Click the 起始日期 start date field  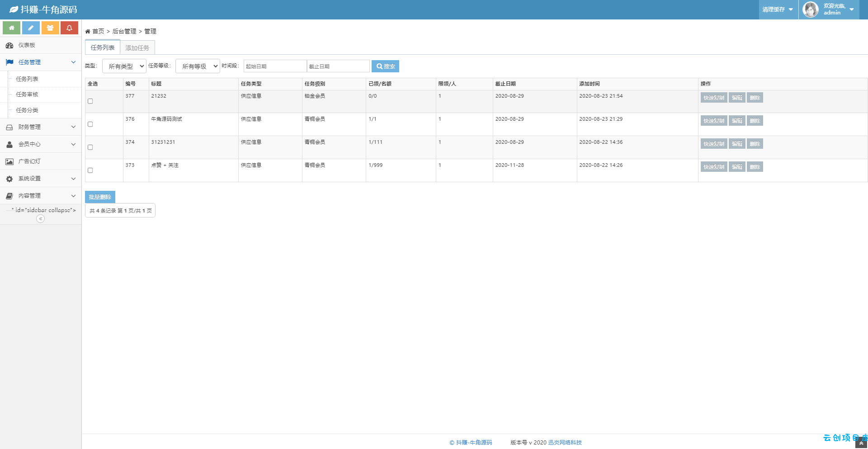pyautogui.click(x=275, y=66)
